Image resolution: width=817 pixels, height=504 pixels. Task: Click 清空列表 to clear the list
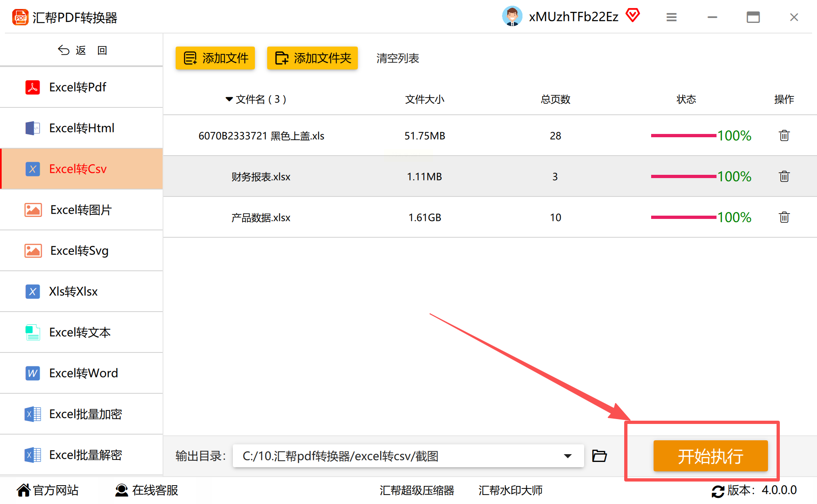(397, 58)
